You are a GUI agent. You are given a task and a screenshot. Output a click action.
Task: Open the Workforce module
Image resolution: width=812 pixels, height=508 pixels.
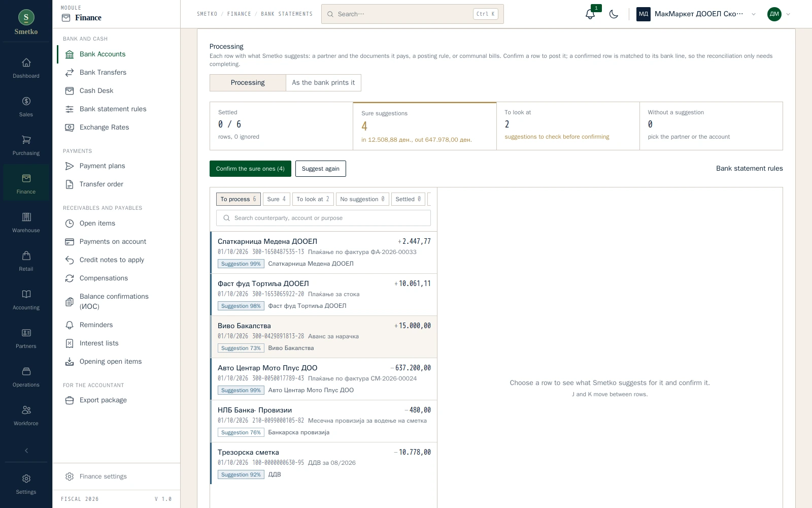(x=26, y=416)
